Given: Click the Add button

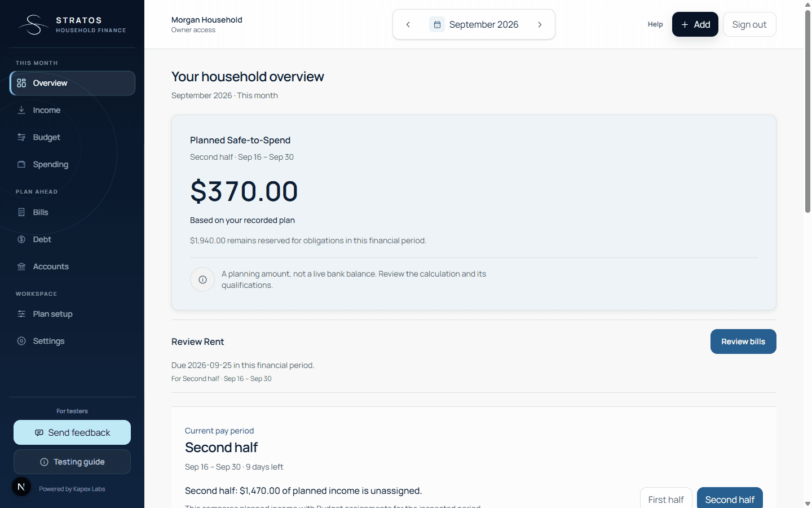Looking at the screenshot, I should [695, 24].
